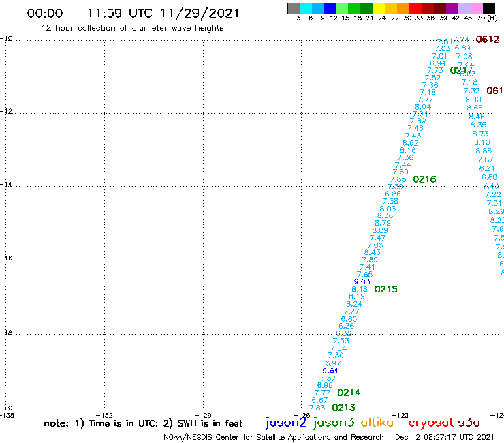This screenshot has height=443, width=504.
Task: Click the 7.53 wave height value
Action: click(341, 341)
